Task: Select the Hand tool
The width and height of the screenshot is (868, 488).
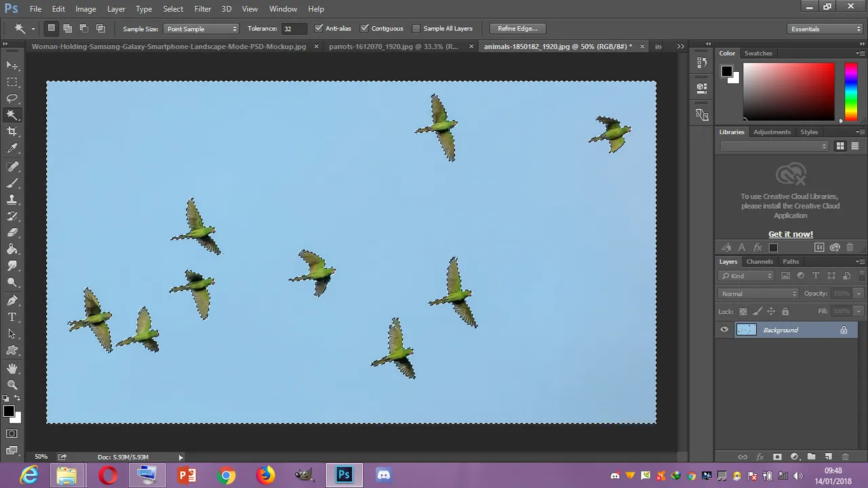Action: (12, 369)
